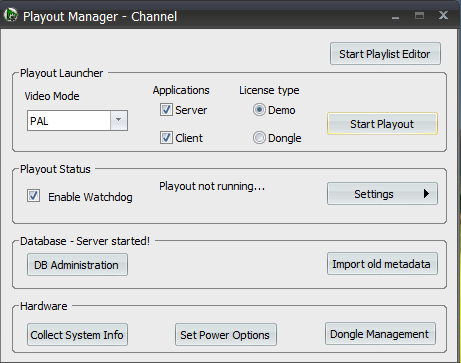
Task: Open Set Power Options
Action: [x=226, y=334]
